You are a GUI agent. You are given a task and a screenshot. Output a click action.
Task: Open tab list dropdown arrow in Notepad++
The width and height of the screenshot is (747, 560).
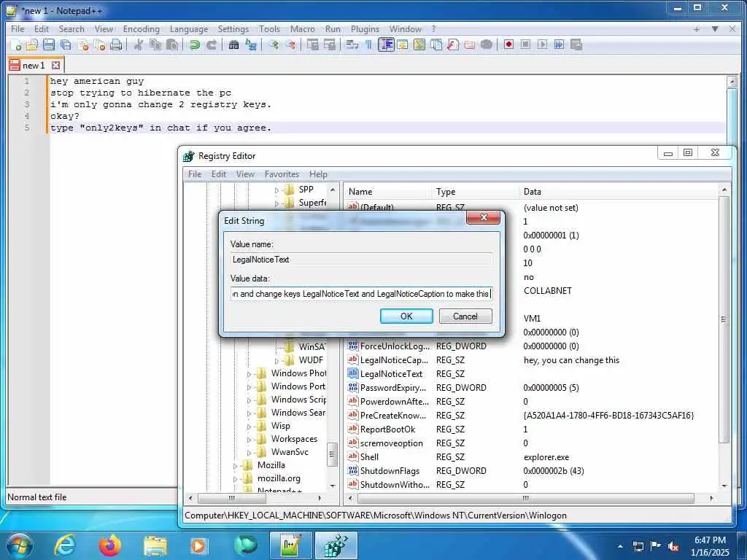[715, 29]
